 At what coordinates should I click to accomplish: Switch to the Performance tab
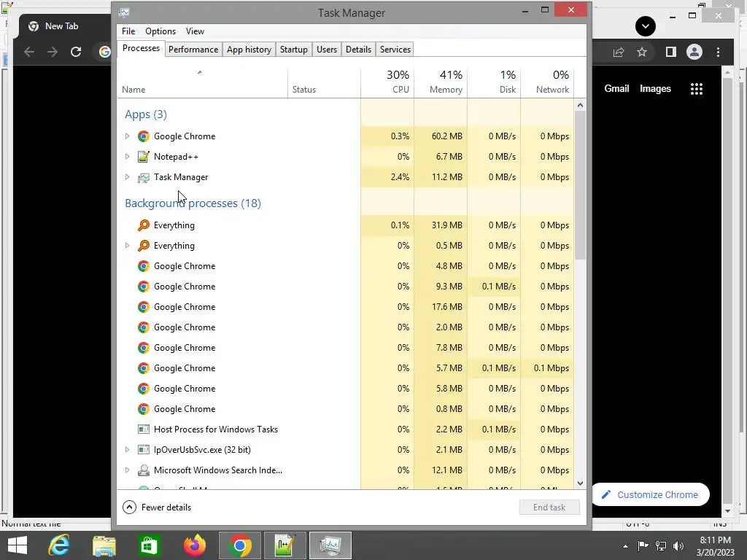point(193,50)
